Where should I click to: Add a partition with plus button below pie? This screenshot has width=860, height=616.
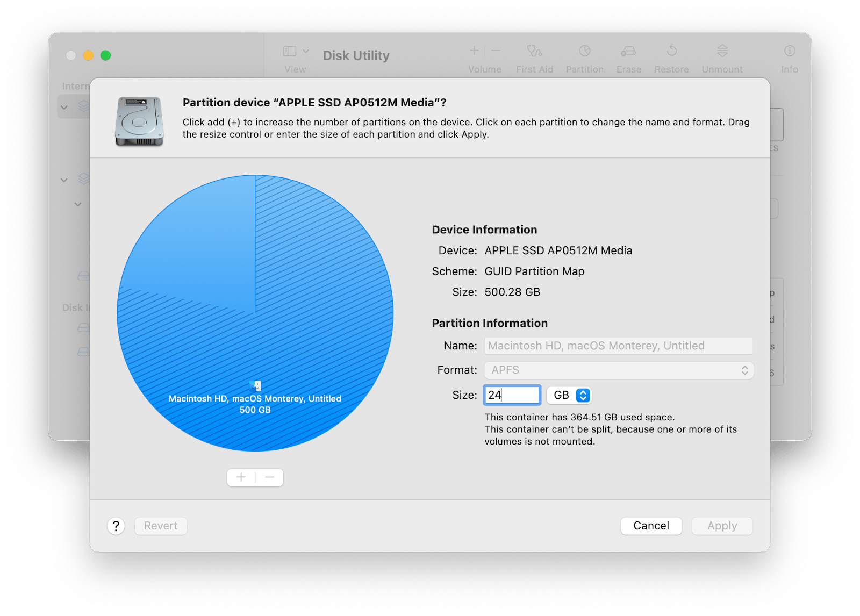(x=241, y=477)
